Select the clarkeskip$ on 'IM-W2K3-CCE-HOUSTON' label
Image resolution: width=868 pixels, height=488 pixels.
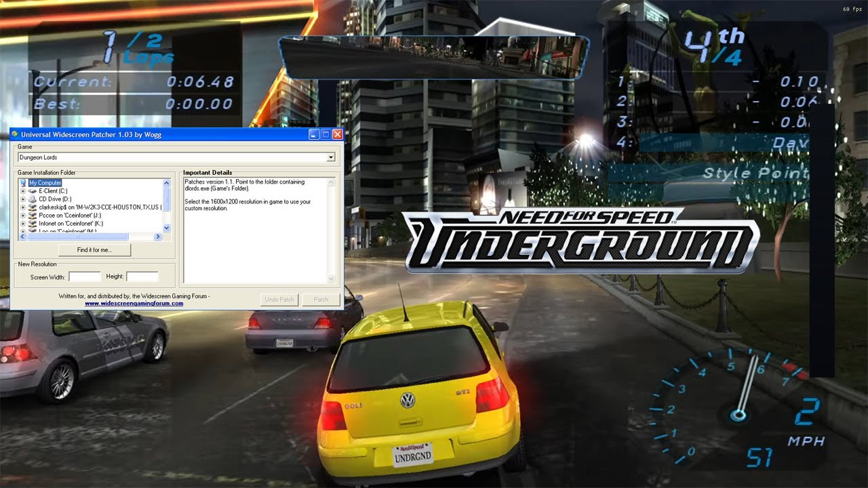[100, 207]
